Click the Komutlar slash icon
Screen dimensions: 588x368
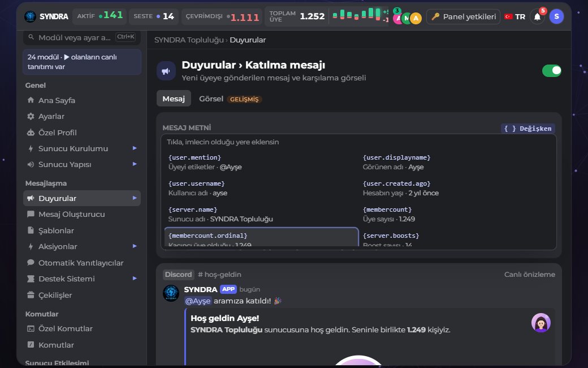coord(31,345)
